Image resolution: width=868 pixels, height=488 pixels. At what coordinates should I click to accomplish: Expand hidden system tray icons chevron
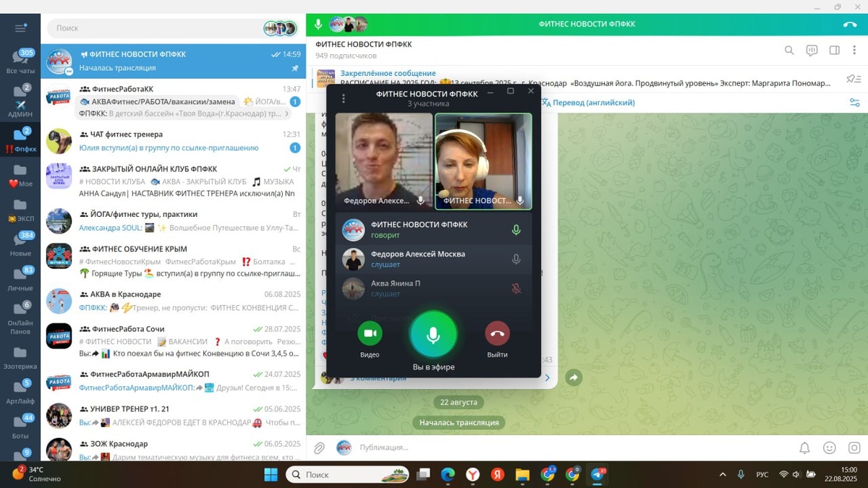tap(723, 475)
